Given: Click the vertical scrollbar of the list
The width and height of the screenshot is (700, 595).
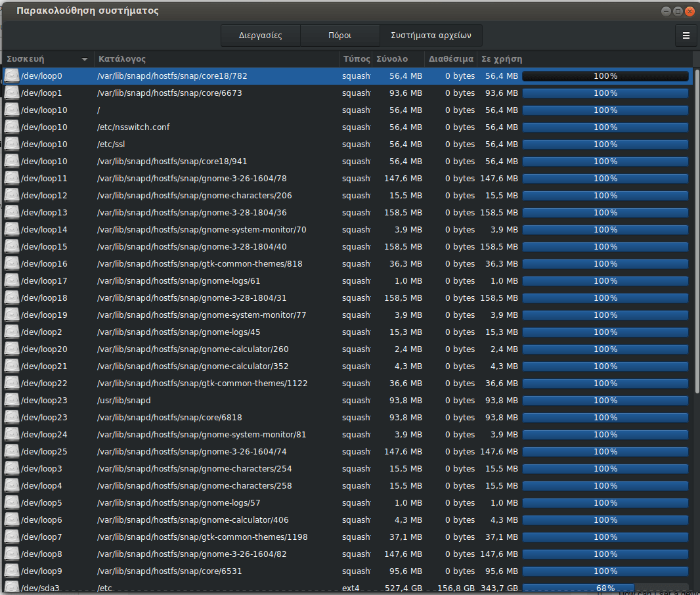Looking at the screenshot, I should pos(697,230).
